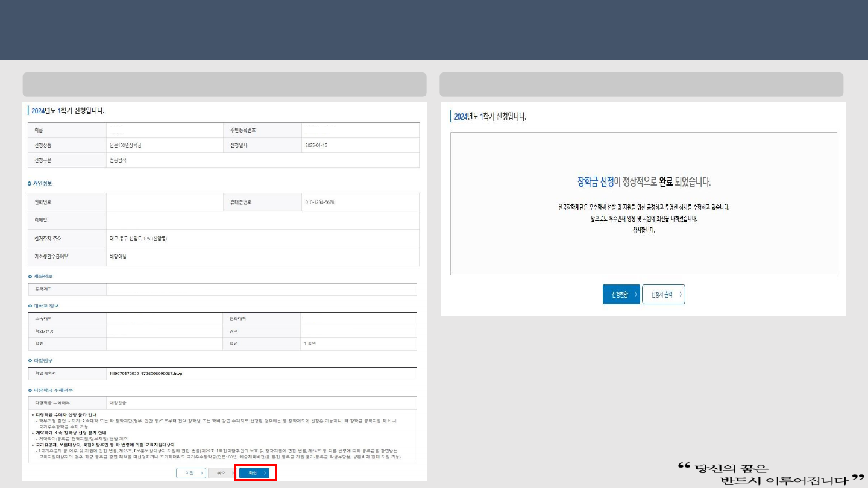
Task: Click the 장학금 신청 completion message heading
Action: click(643, 181)
